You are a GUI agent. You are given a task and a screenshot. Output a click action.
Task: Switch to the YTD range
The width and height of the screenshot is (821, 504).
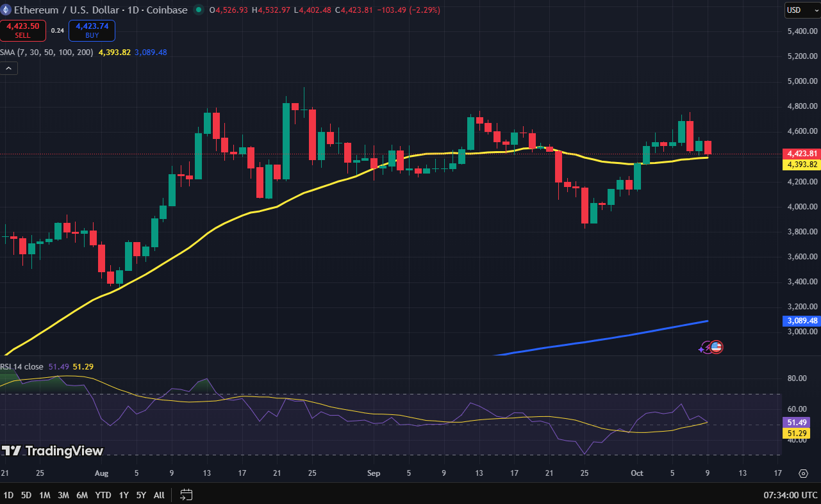(x=103, y=495)
